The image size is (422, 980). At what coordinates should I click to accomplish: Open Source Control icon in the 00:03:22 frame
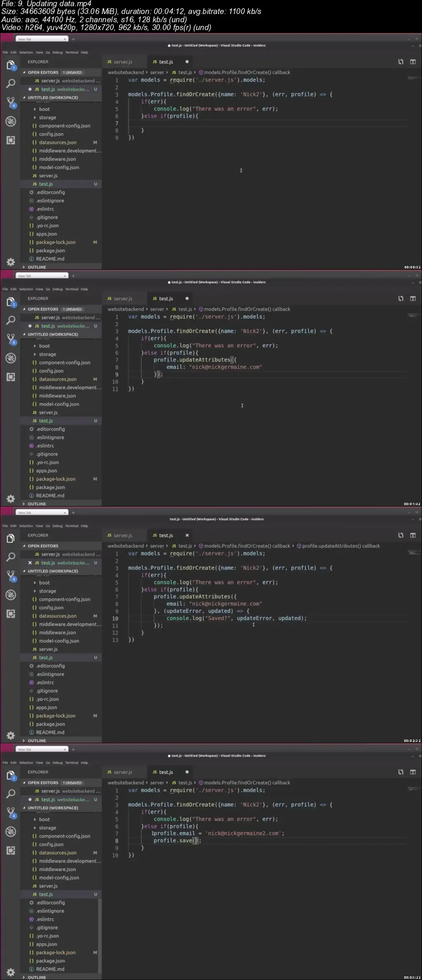tap(11, 812)
